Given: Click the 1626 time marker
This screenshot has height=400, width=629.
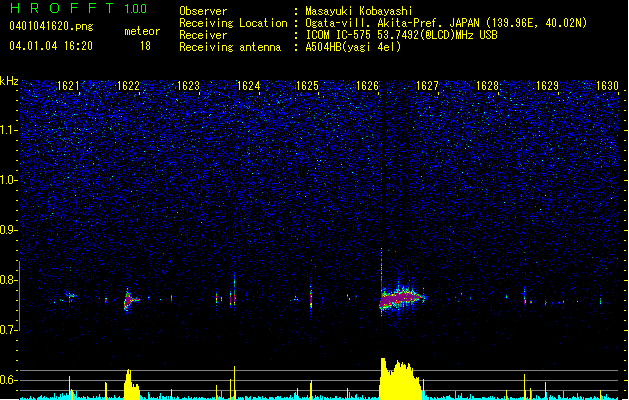Looking at the screenshot, I should point(367,86).
